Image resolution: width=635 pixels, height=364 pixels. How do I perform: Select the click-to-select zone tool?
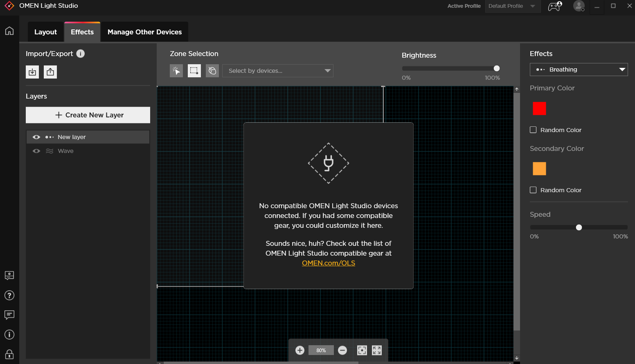176,71
